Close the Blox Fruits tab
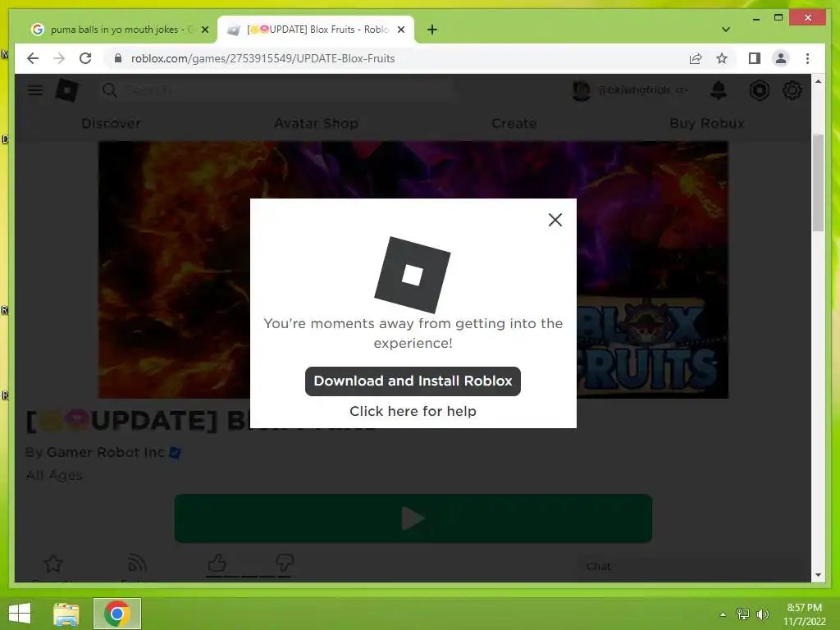The width and height of the screenshot is (840, 630). point(400,30)
